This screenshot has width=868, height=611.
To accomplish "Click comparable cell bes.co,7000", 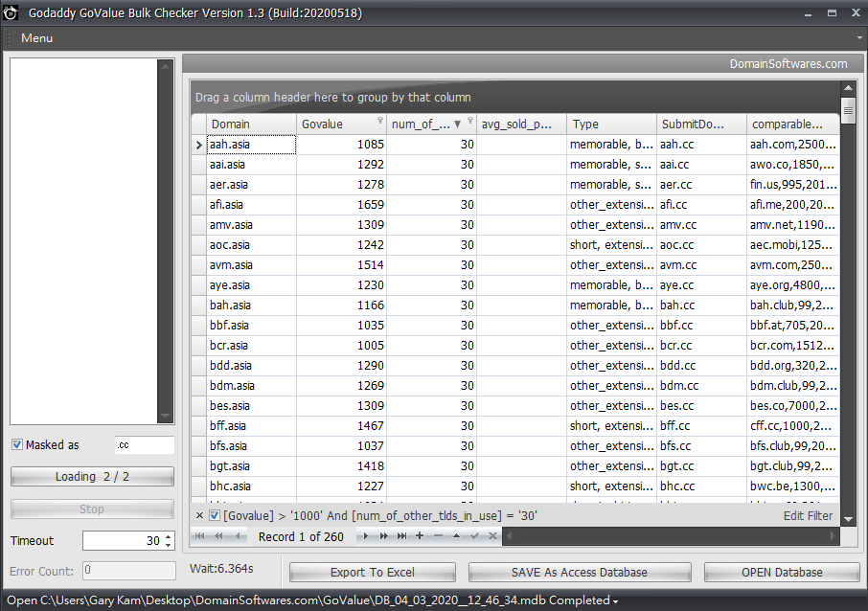I will (792, 406).
